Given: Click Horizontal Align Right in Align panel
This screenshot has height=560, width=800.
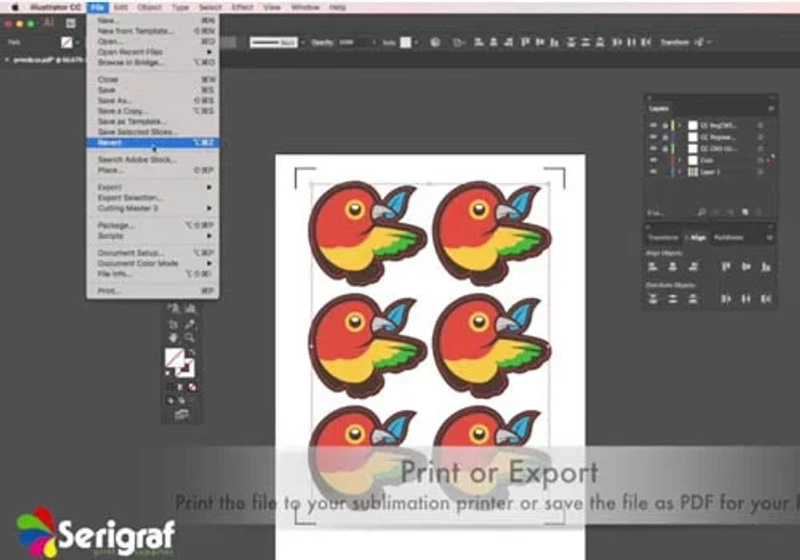Looking at the screenshot, I should (693, 266).
